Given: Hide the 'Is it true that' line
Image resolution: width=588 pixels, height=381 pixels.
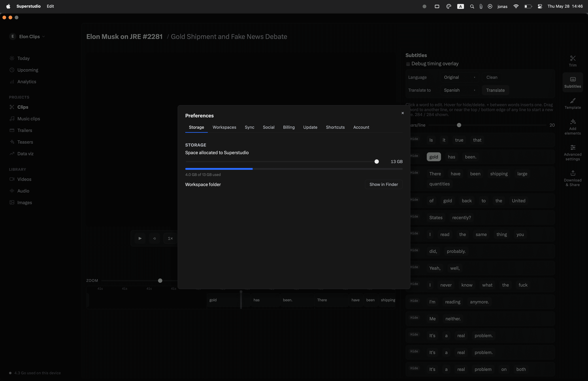Looking at the screenshot, I should (414, 139).
